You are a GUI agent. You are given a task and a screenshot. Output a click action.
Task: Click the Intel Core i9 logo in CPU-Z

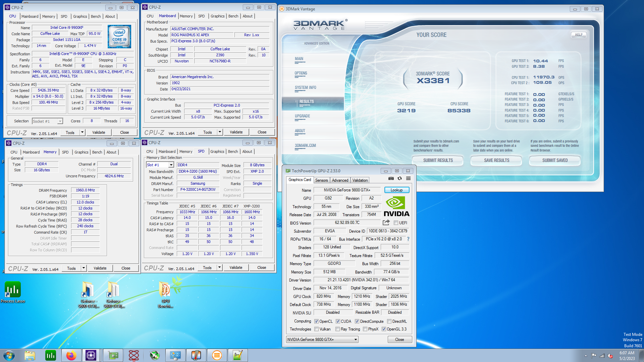click(119, 37)
